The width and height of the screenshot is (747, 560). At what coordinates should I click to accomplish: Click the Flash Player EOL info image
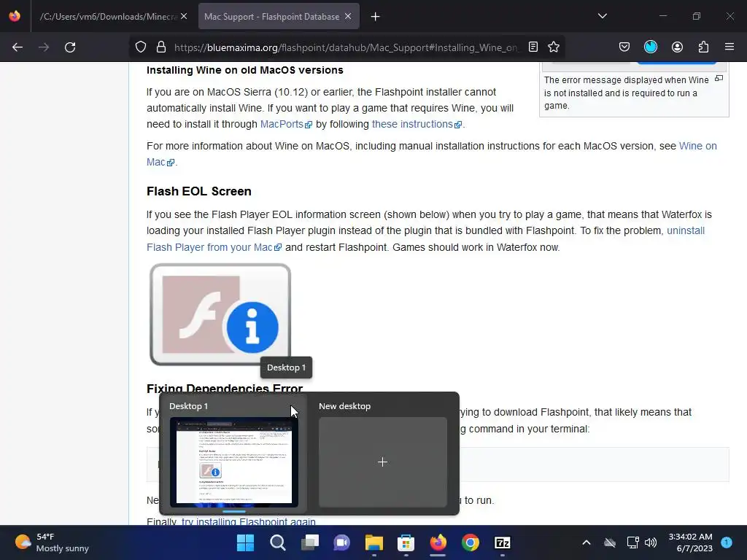coord(220,314)
